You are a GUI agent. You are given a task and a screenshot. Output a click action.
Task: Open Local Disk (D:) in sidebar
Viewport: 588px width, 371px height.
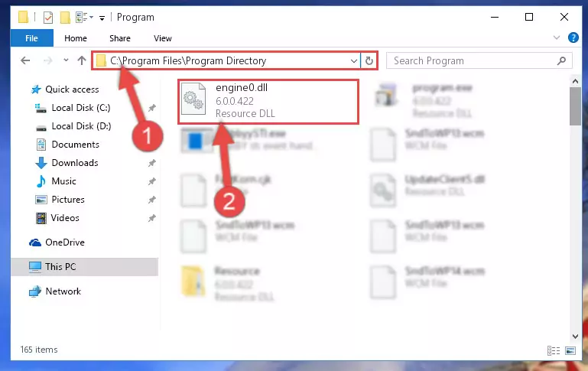coord(81,126)
